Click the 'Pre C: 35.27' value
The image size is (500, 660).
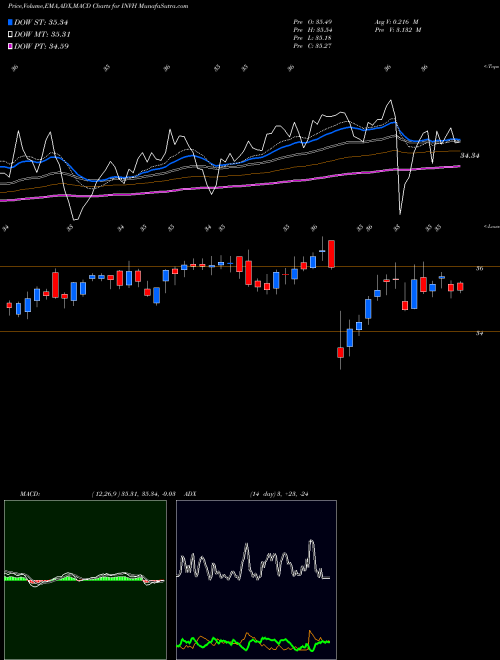point(313,46)
